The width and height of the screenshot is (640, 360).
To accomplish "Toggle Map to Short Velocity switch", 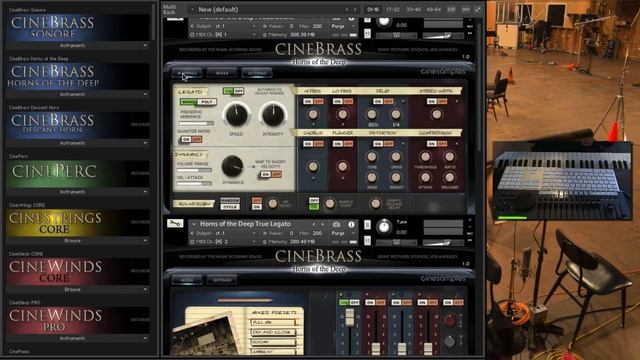I will point(271,174).
